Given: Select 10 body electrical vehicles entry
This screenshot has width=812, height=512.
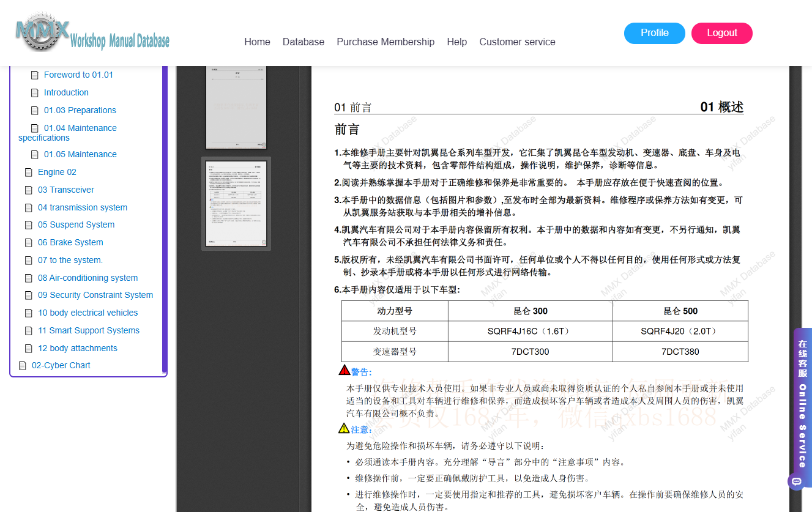Looking at the screenshot, I should pos(88,313).
